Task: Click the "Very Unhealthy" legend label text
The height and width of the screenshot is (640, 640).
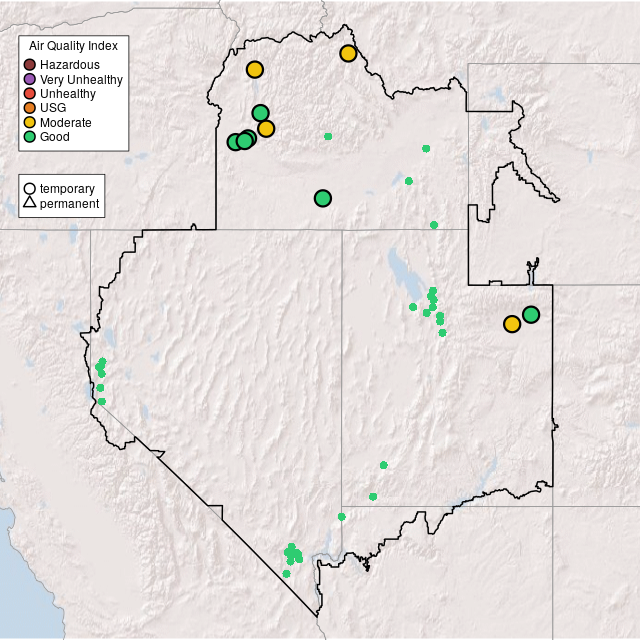Action: (x=81, y=79)
